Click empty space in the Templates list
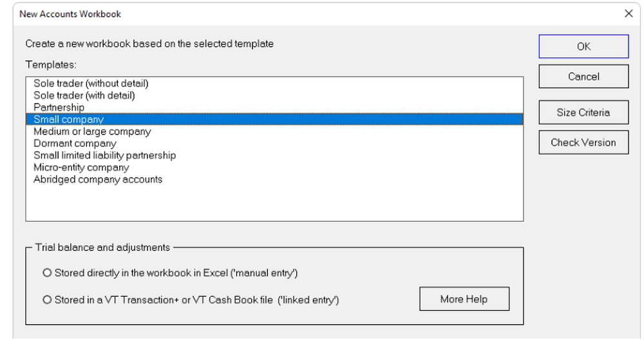644x343 pixels. coord(274,203)
